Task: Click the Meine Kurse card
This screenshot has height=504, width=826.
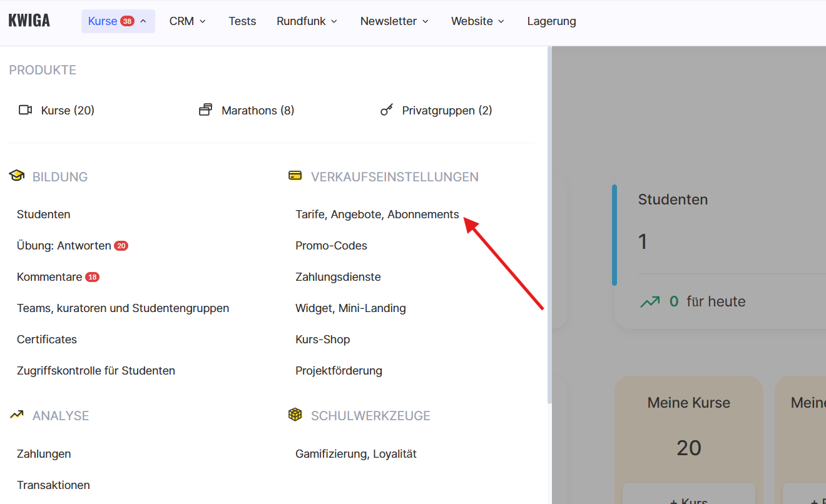Action: coord(689,440)
